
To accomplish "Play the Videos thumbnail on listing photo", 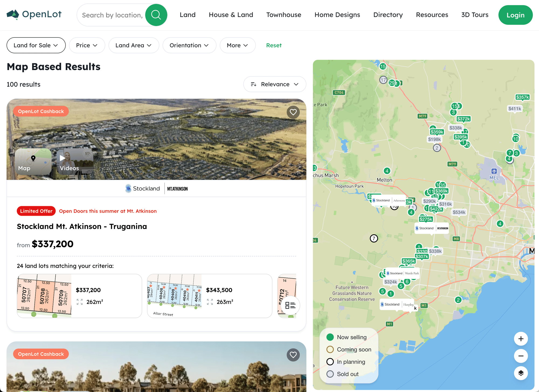I will (75, 162).
